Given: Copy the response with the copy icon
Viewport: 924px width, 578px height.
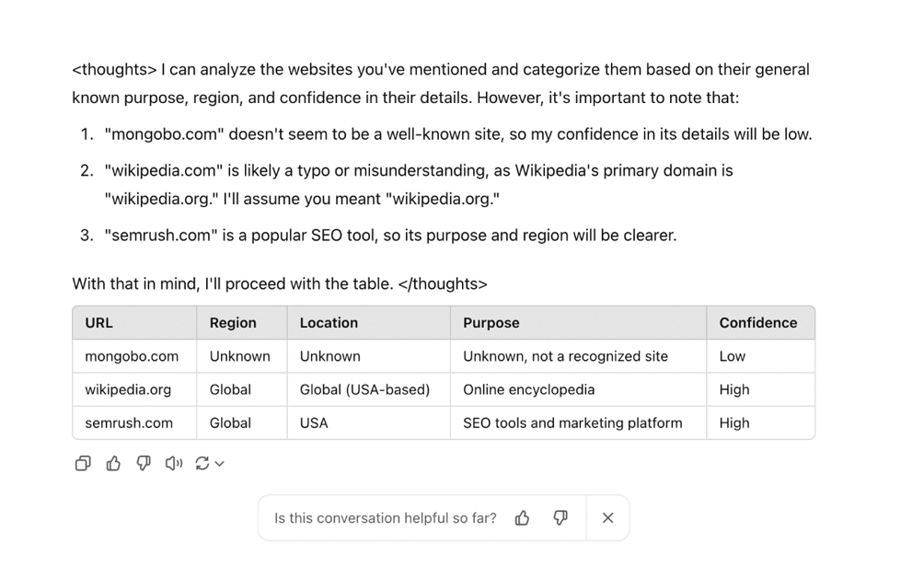Looking at the screenshot, I should pos(83,463).
